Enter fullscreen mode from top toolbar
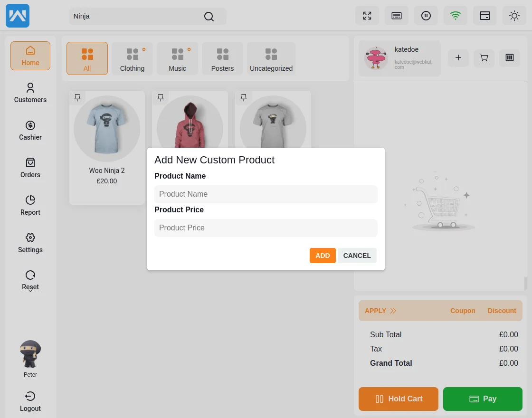 click(x=367, y=16)
